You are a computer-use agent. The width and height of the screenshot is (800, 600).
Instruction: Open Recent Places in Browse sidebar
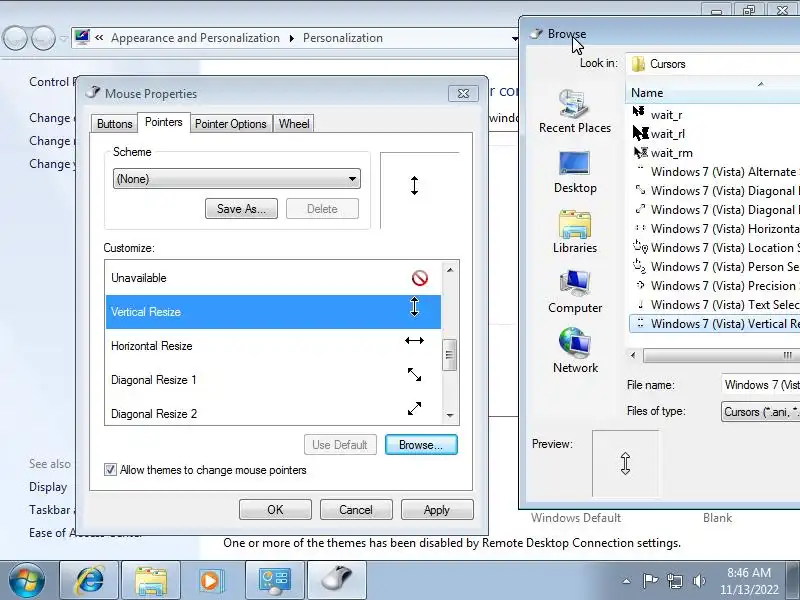[575, 111]
